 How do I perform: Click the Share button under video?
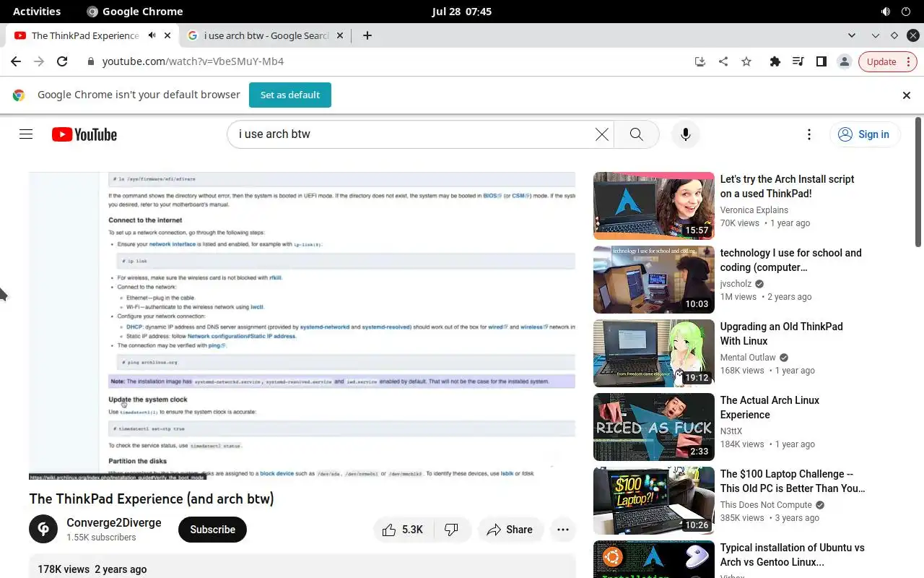[510, 530]
